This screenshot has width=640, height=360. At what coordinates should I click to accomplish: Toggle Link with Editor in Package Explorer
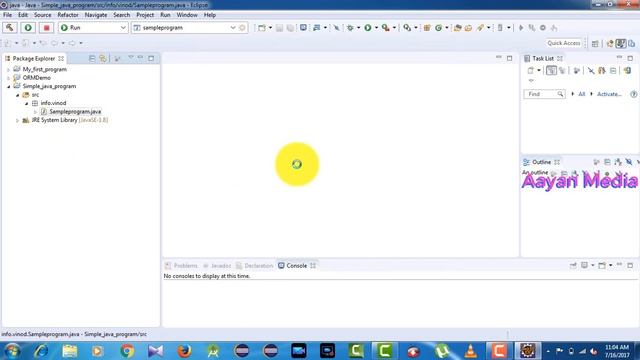coord(103,59)
